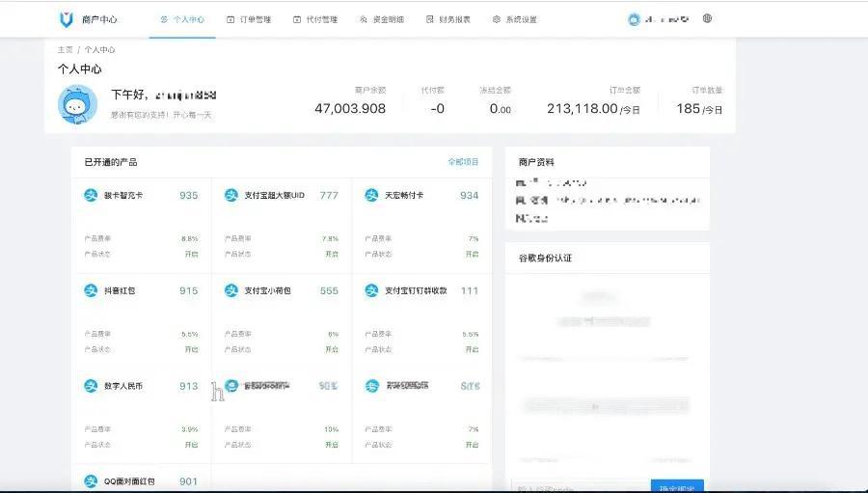Click product code 934

pyautogui.click(x=470, y=195)
